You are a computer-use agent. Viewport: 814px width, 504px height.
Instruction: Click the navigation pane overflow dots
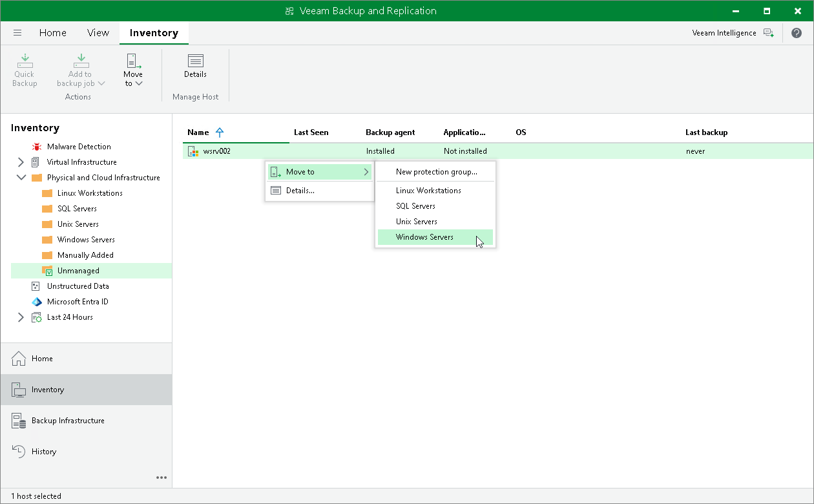click(x=162, y=478)
